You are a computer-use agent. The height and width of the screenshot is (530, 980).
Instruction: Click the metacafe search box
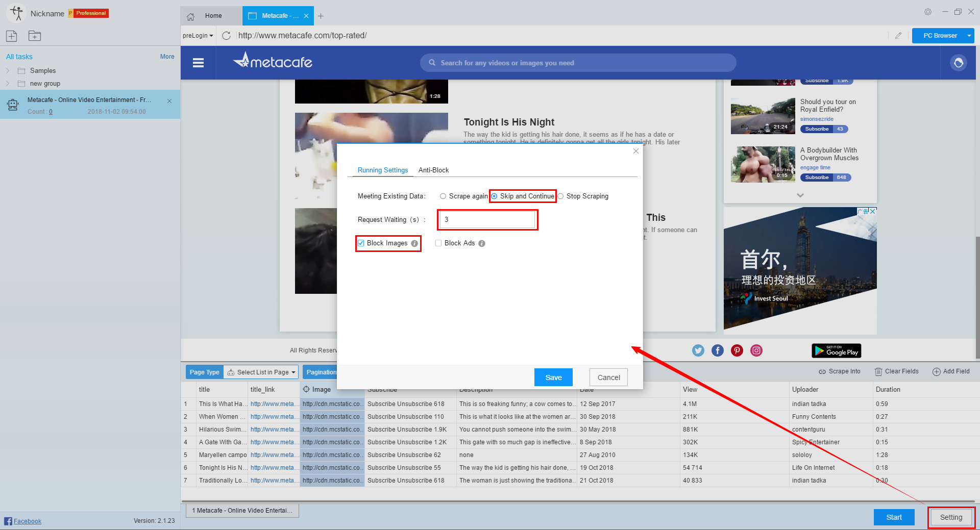[x=578, y=63]
